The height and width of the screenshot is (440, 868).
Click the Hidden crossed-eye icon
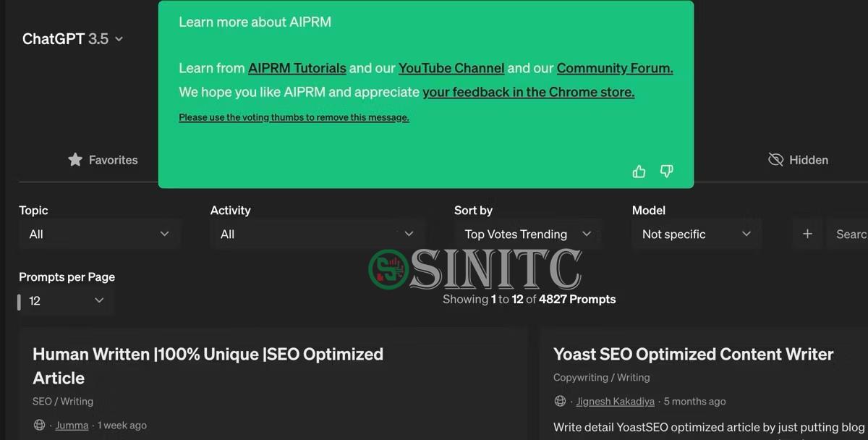(x=775, y=160)
